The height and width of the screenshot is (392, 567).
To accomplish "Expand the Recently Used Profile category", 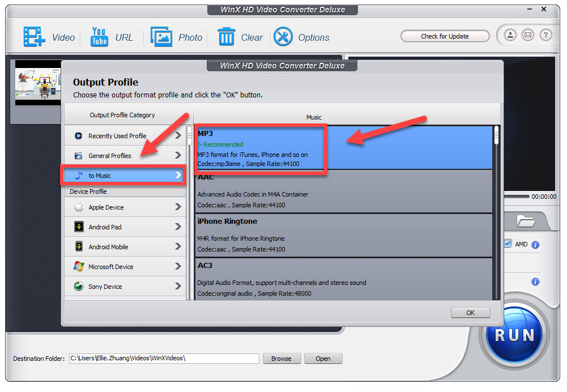I will [125, 136].
